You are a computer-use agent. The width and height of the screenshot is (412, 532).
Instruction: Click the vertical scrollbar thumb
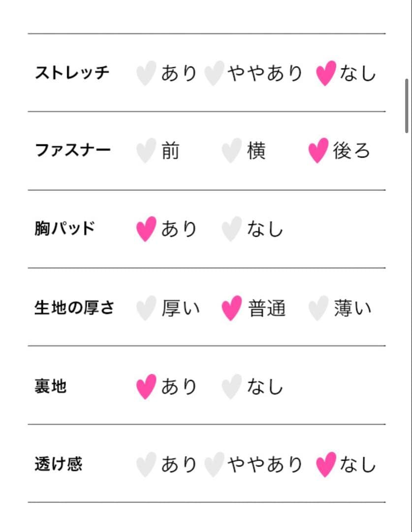pyautogui.click(x=407, y=105)
